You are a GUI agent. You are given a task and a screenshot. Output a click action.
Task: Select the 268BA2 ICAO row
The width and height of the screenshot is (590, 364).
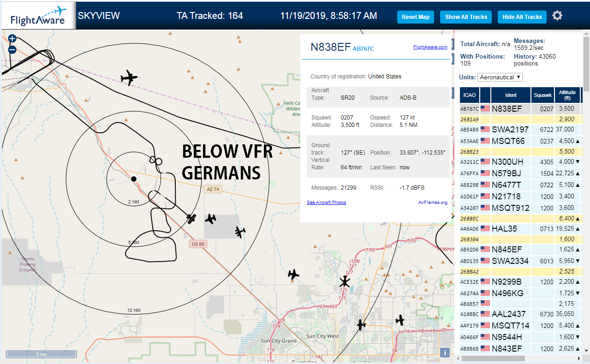pos(520,272)
